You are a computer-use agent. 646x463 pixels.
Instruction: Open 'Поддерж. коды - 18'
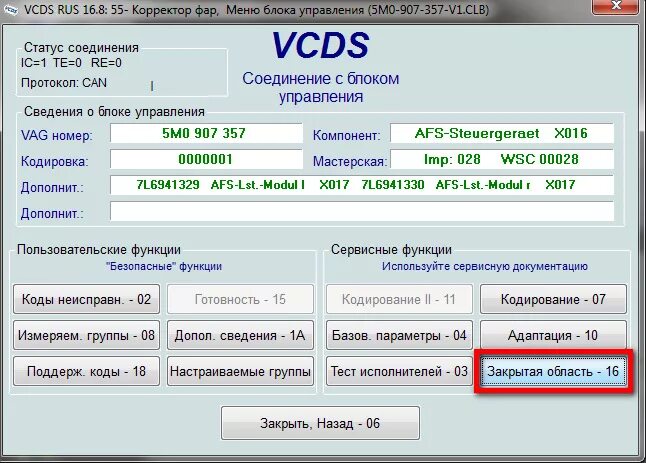pos(86,371)
